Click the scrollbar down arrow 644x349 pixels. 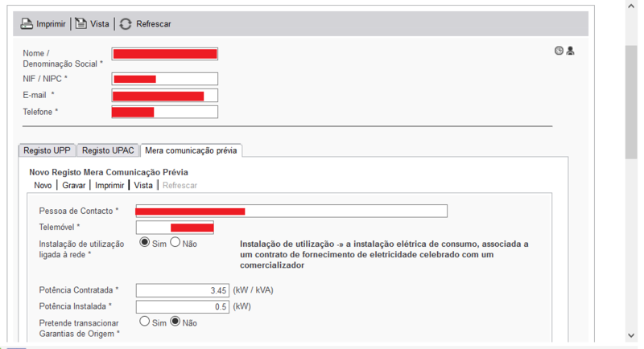631,335
